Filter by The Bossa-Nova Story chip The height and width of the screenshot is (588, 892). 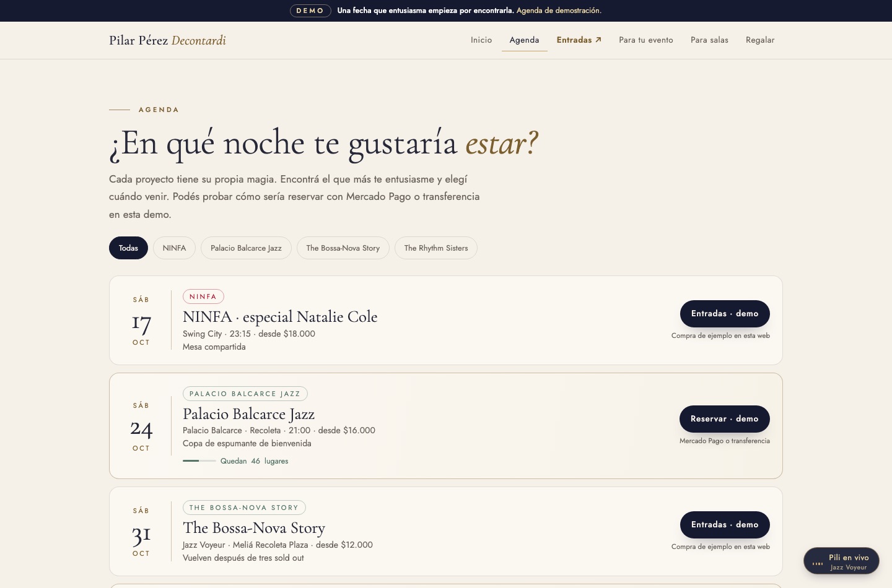tap(343, 248)
